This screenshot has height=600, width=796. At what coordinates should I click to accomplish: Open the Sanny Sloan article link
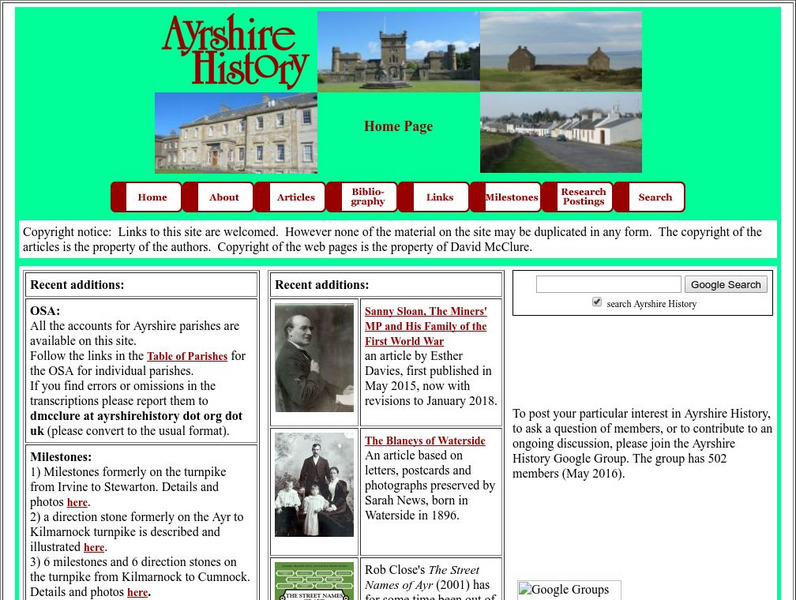tap(425, 326)
